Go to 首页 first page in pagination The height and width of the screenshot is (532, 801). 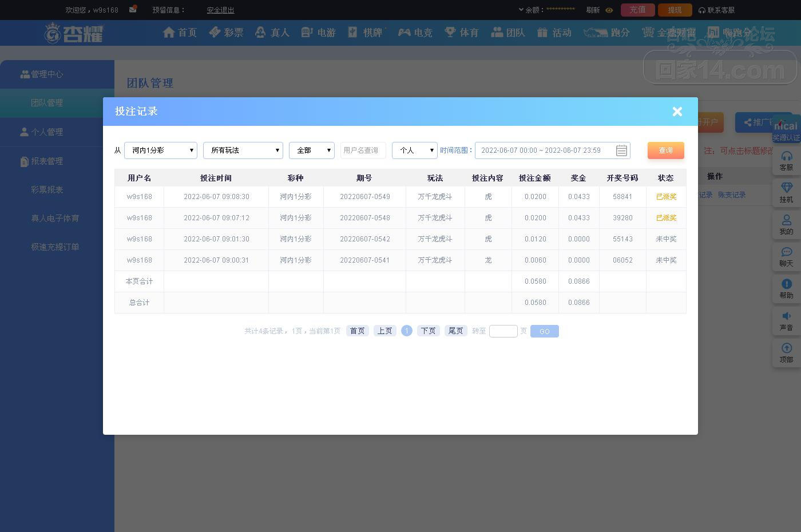[x=358, y=331]
